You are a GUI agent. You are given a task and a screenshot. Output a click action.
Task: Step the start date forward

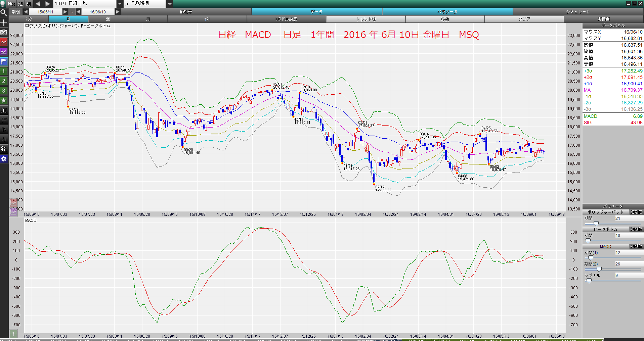pyautogui.click(x=65, y=12)
